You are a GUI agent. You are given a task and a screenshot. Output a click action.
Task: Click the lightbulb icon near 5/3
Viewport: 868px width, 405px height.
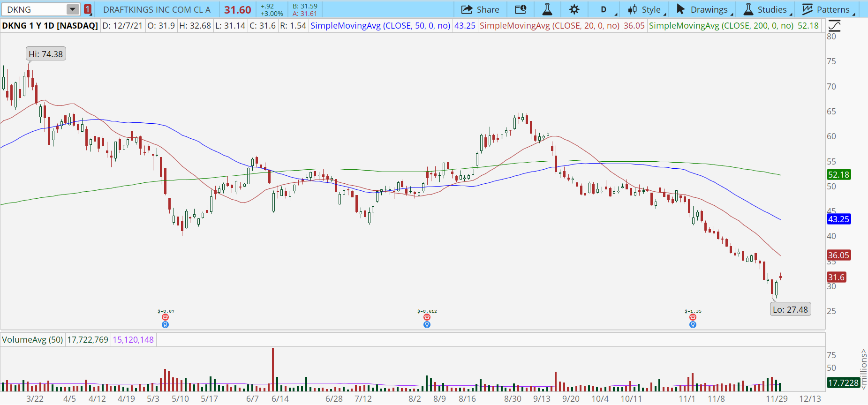(165, 324)
